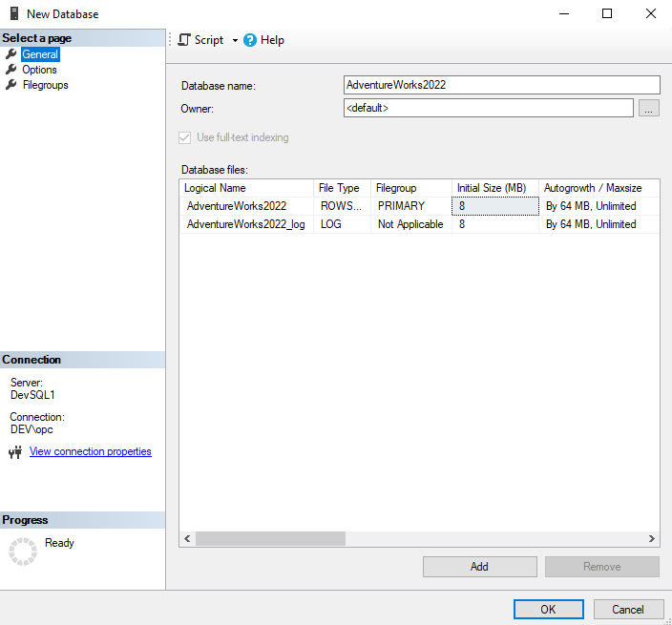Viewport: 672px width, 625px height.
Task: Click the New Database window title icon
Action: [14, 13]
